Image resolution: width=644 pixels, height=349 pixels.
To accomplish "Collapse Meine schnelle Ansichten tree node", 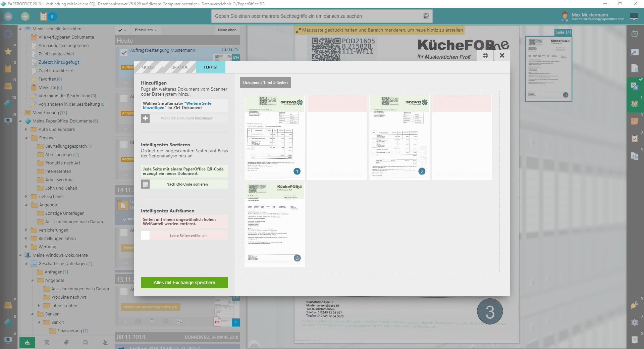I will coord(20,29).
